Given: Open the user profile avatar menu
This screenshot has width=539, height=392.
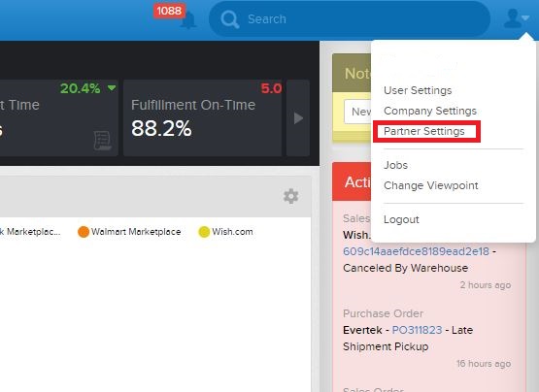Looking at the screenshot, I should [516, 18].
